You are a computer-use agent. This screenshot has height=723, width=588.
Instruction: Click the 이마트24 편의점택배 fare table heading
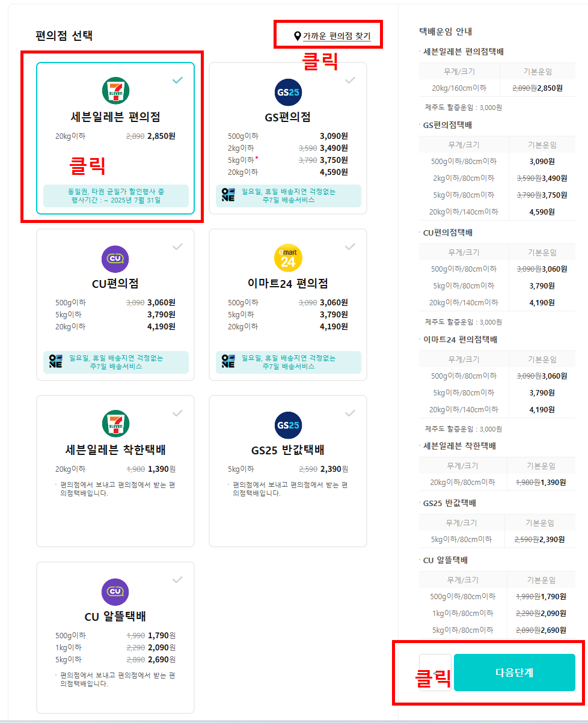[460, 339]
